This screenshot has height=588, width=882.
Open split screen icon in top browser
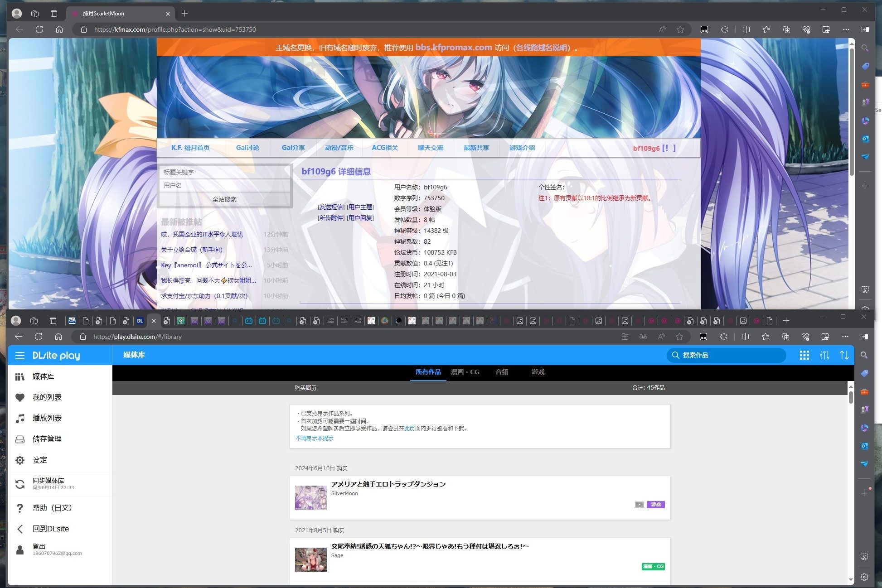(x=746, y=29)
